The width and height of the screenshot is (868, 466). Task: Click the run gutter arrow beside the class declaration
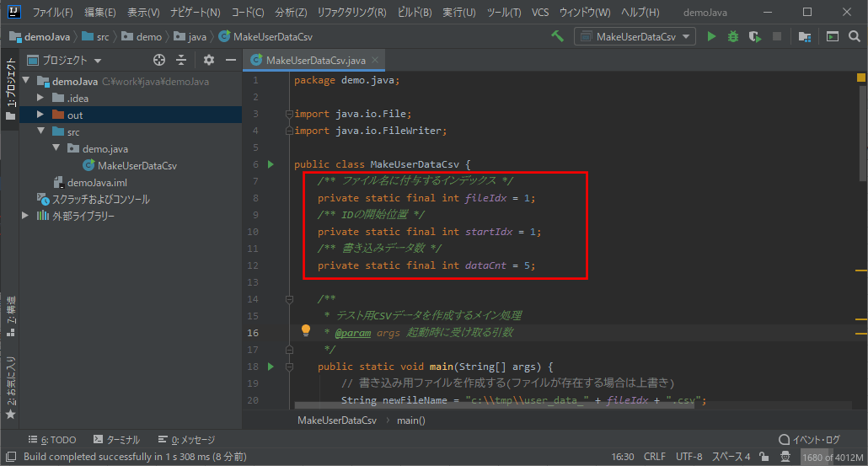pyautogui.click(x=271, y=164)
